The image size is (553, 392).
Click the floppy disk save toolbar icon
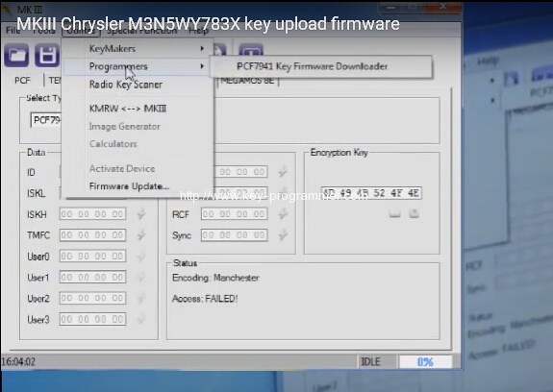coord(47,56)
